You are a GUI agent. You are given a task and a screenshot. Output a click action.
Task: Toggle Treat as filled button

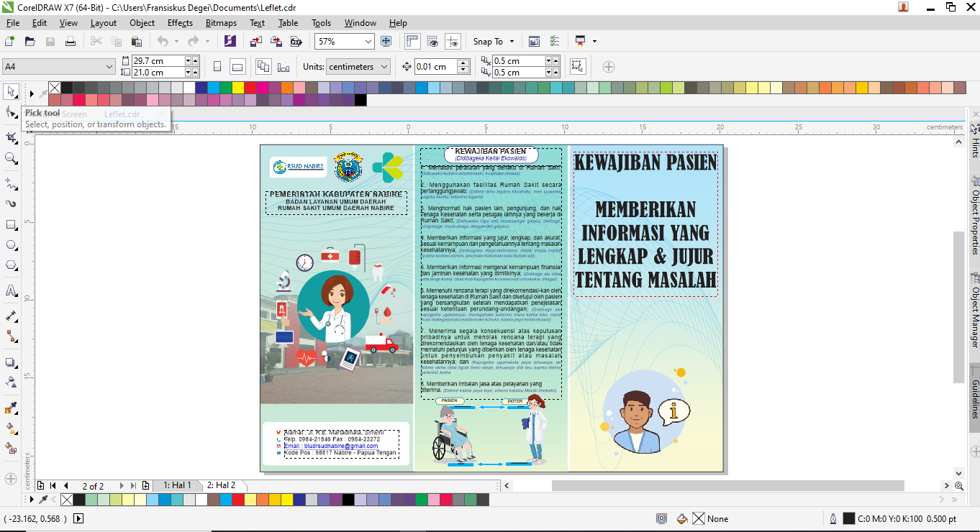576,66
